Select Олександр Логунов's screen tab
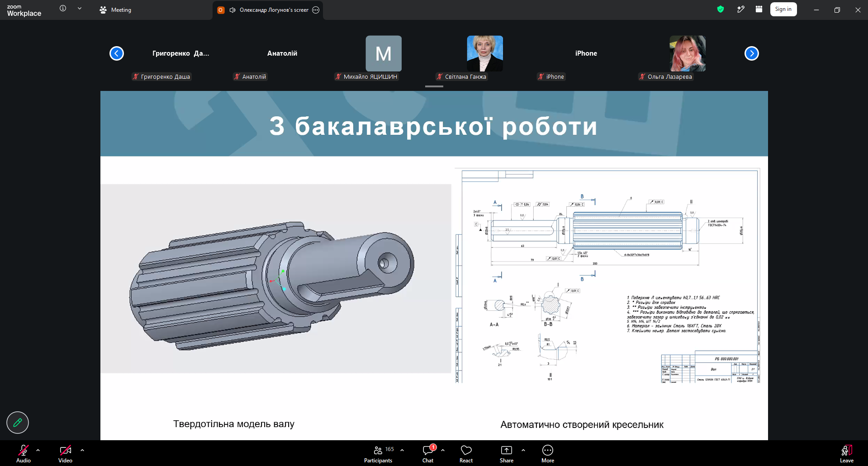This screenshot has height=466, width=868. 269,10
